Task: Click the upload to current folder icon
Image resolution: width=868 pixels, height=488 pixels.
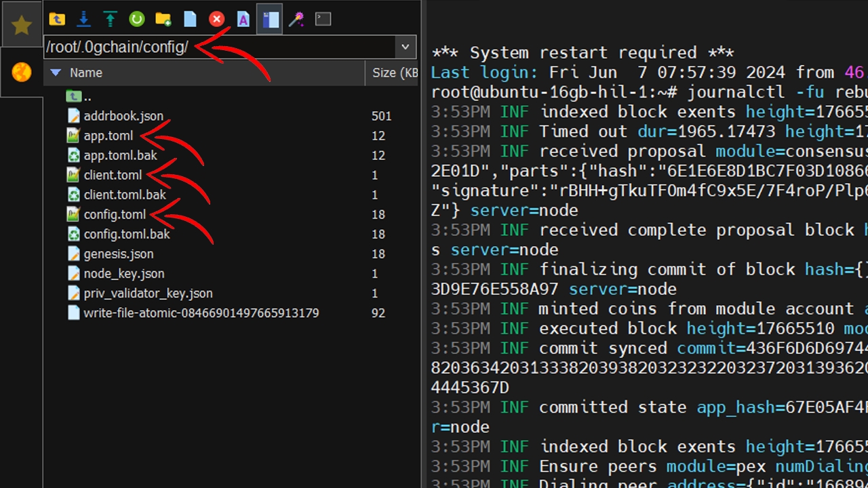Action: [111, 19]
